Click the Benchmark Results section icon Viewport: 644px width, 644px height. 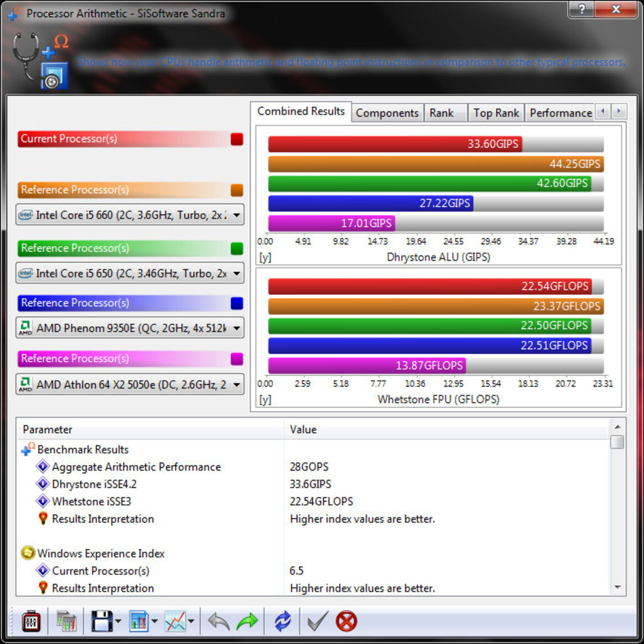[28, 449]
